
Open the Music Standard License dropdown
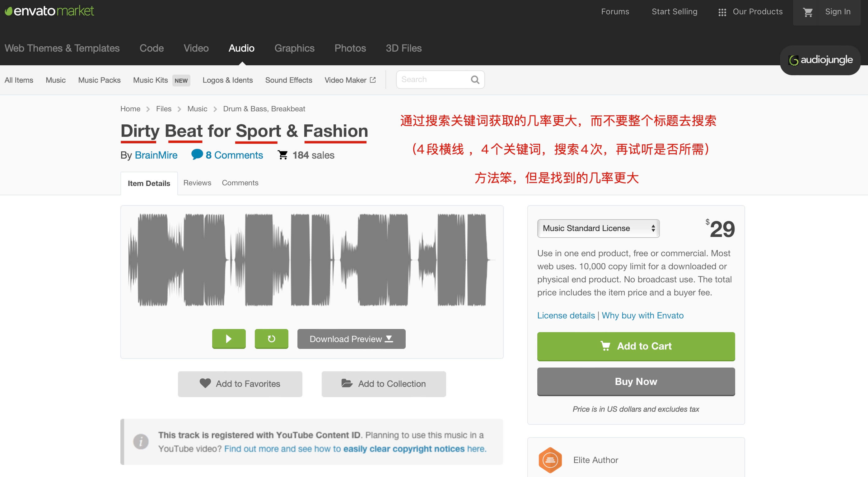pyautogui.click(x=598, y=228)
